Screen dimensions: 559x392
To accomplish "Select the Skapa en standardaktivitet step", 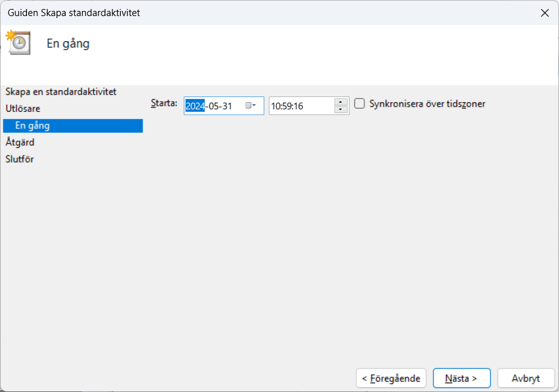I will 61,92.
